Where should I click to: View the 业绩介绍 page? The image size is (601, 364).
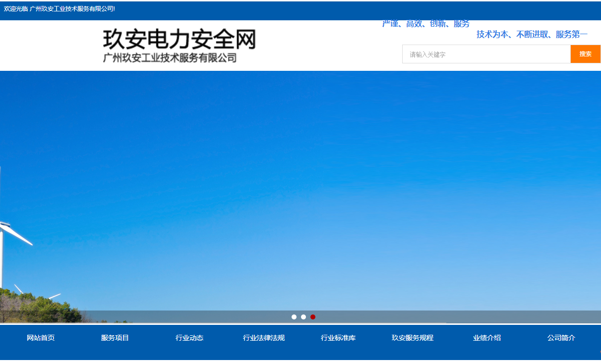coord(487,338)
